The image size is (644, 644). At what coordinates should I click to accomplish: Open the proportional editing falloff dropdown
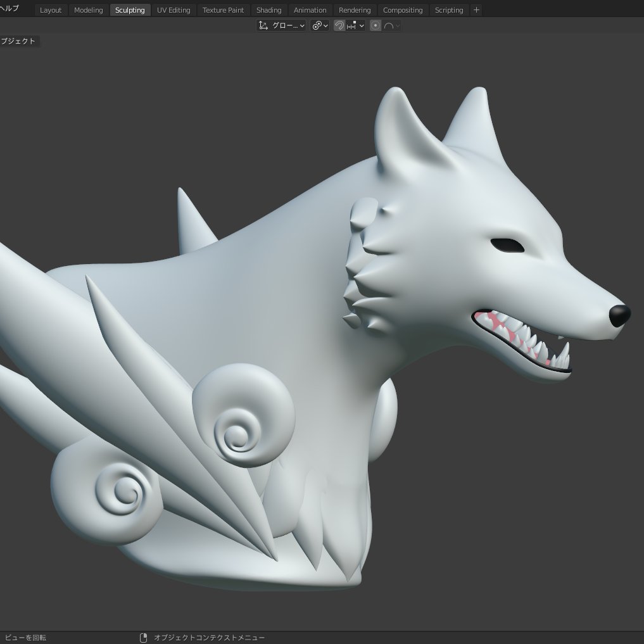(x=392, y=25)
